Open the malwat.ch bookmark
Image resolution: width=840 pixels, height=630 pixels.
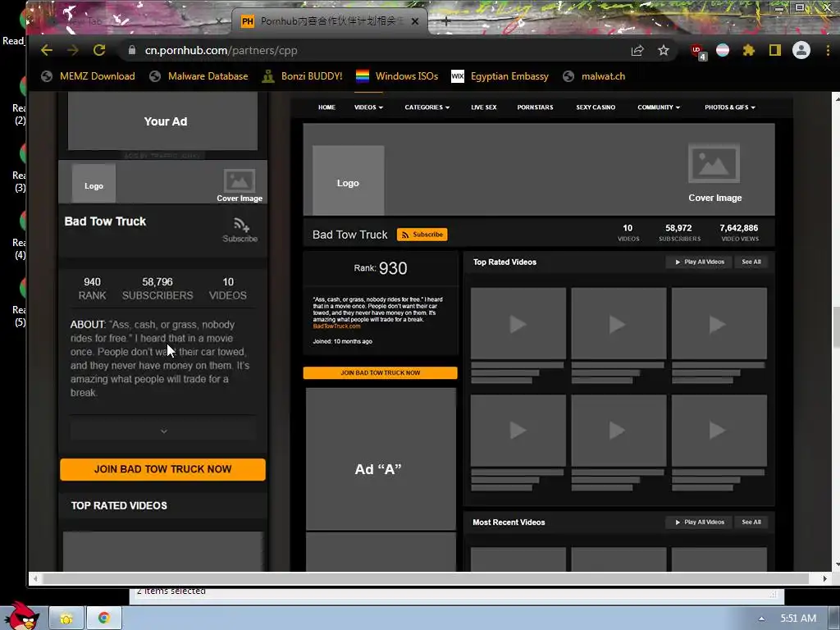point(594,76)
